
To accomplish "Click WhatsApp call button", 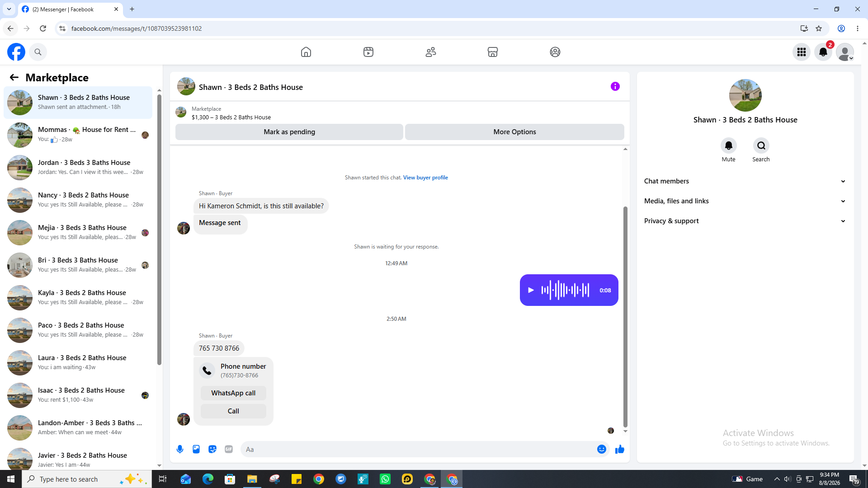I will pyautogui.click(x=233, y=393).
